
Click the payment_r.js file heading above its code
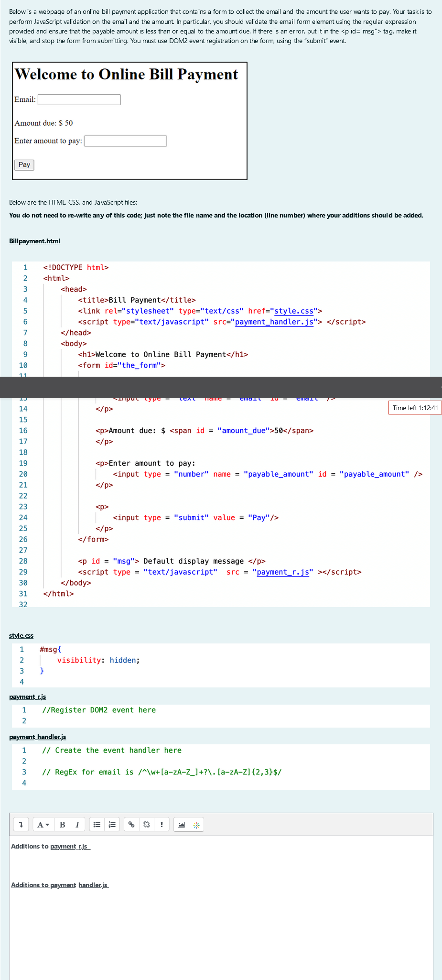coord(28,697)
